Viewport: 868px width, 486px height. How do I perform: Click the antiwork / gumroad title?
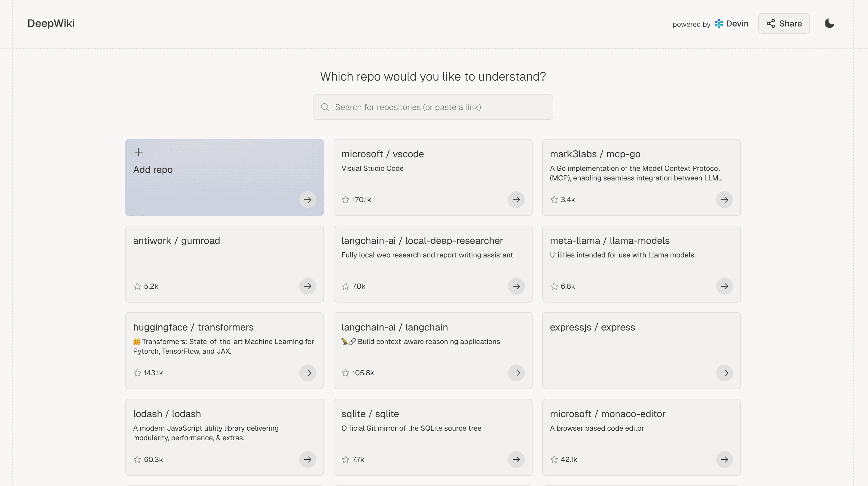(x=176, y=241)
